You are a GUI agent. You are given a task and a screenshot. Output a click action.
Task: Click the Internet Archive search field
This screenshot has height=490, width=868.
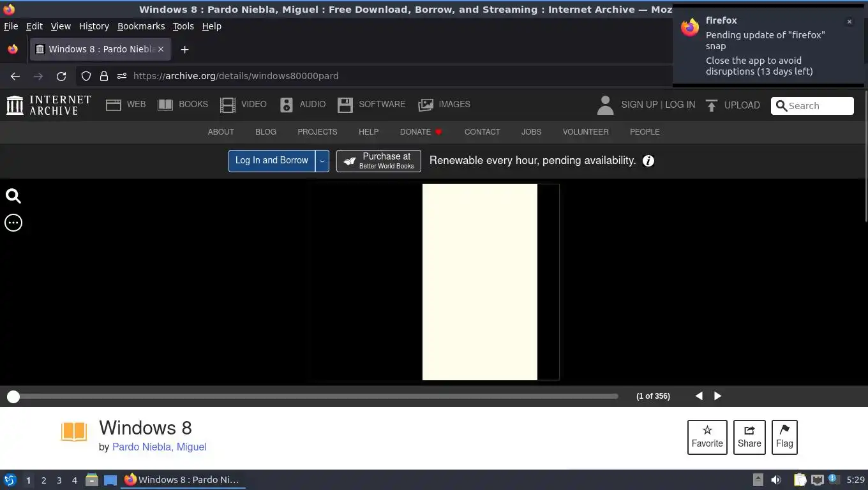tap(812, 106)
